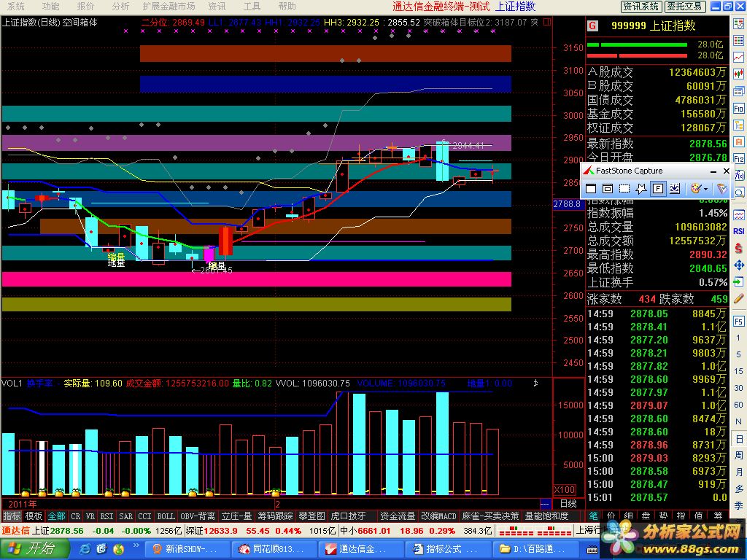Open the 资讯 menu
This screenshot has width=747, height=560.
[217, 6]
